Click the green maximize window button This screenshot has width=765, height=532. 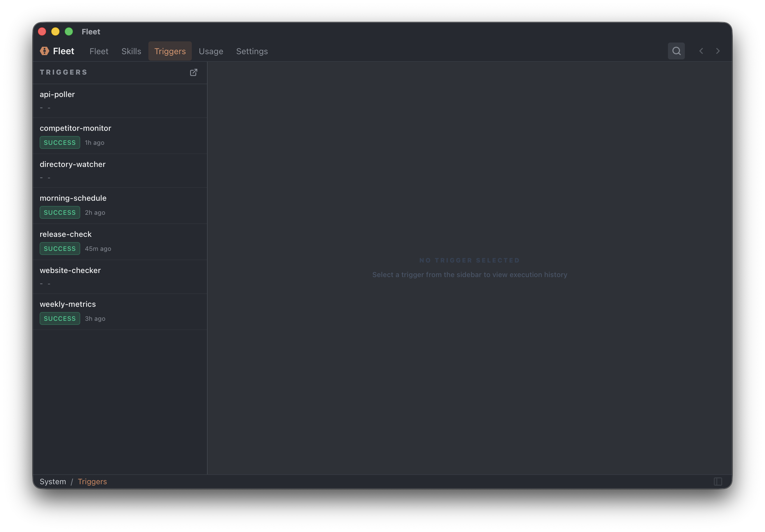coord(69,32)
